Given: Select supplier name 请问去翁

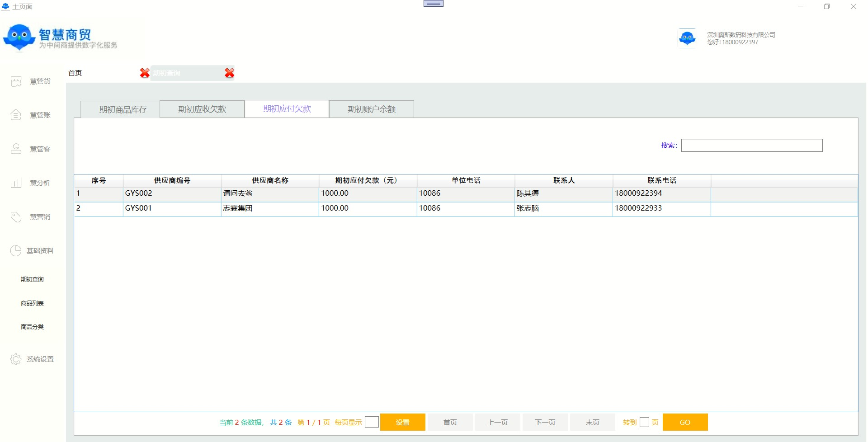Looking at the screenshot, I should pyautogui.click(x=270, y=194).
